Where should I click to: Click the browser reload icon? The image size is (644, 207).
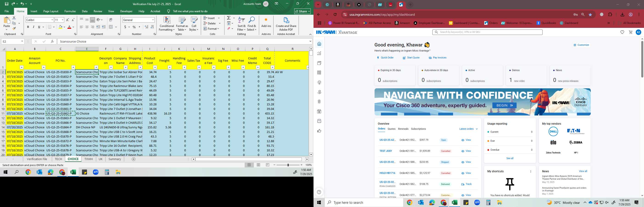click(335, 14)
